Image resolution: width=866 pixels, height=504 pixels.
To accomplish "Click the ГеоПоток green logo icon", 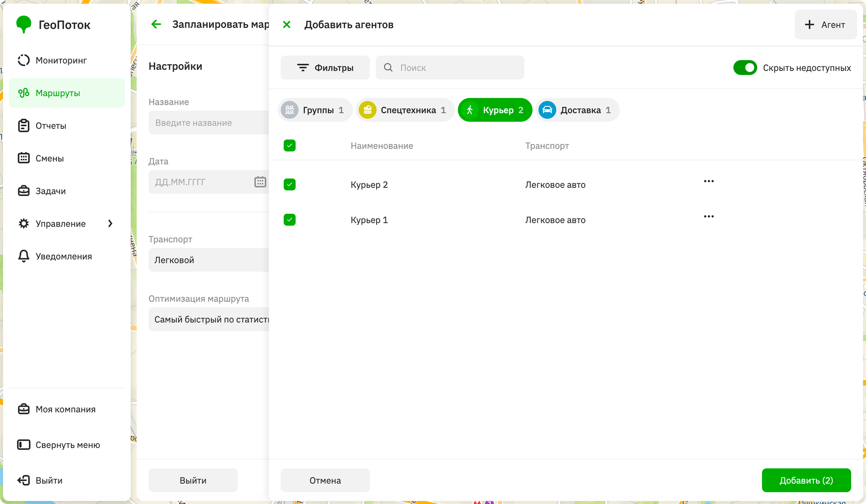I will 24,24.
